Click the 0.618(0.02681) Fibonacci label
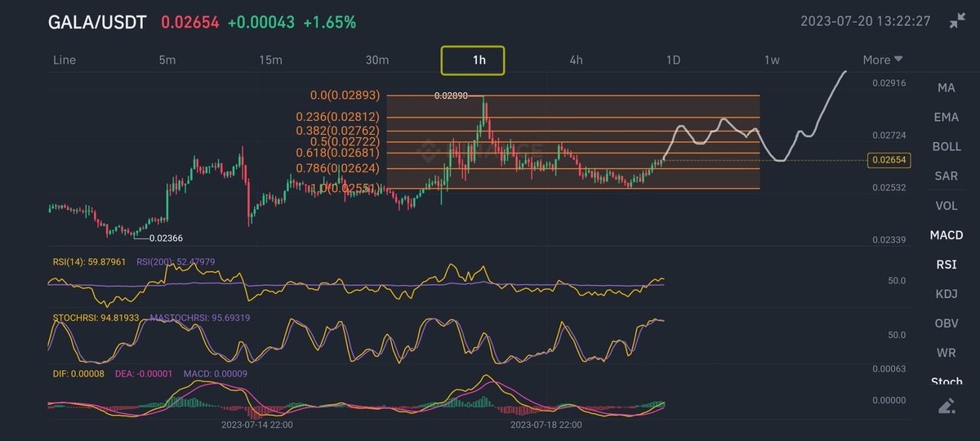 point(337,153)
